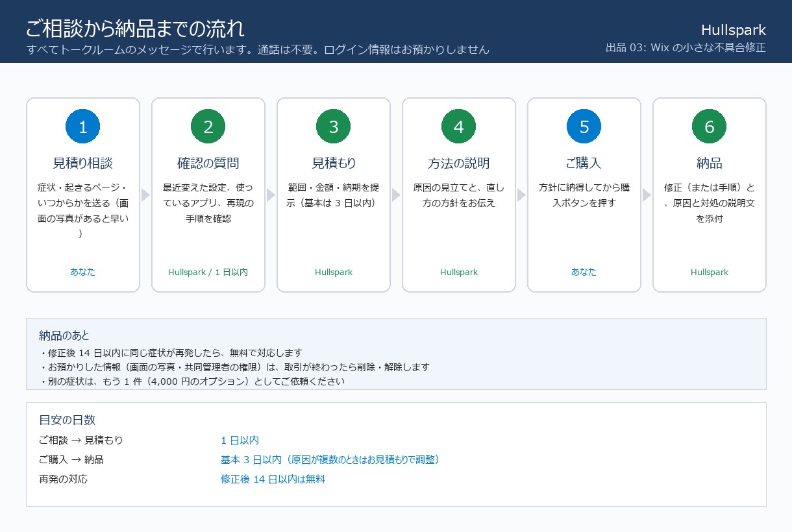Viewport: 792px width, 532px height.
Task: Click the step 1 number circle
Action: point(82,127)
